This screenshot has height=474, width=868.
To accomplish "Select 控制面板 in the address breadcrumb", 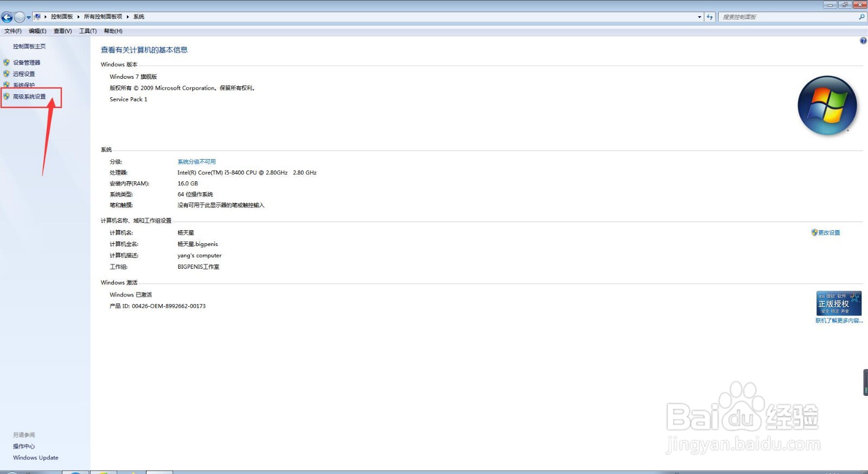I will (62, 17).
